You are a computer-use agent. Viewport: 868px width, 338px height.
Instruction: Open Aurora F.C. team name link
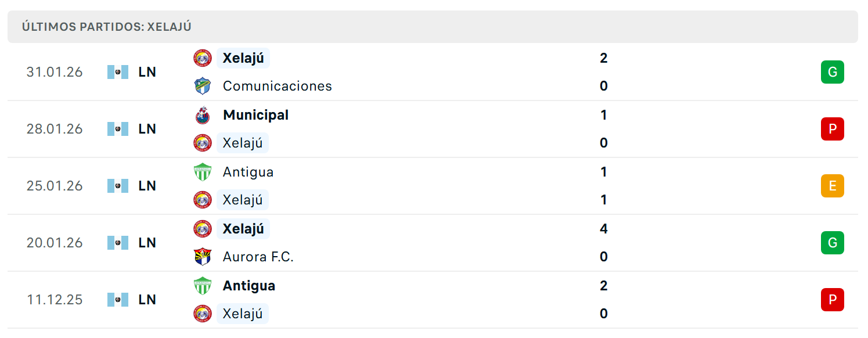point(258,257)
